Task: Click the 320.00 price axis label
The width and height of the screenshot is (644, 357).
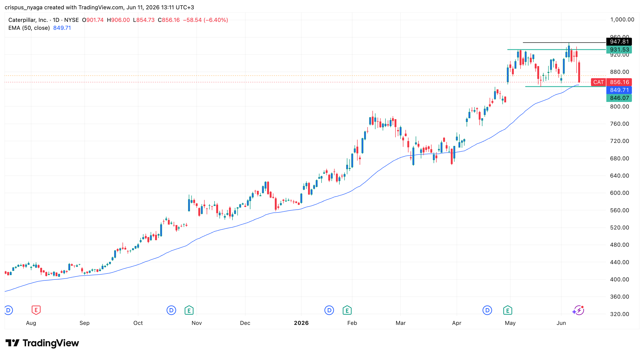Action: pyautogui.click(x=620, y=314)
